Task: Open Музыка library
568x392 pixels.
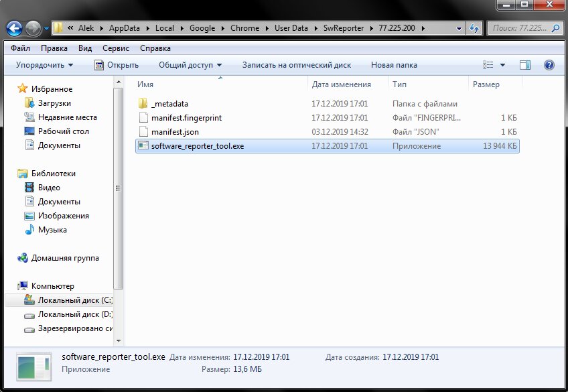Action: coord(52,230)
